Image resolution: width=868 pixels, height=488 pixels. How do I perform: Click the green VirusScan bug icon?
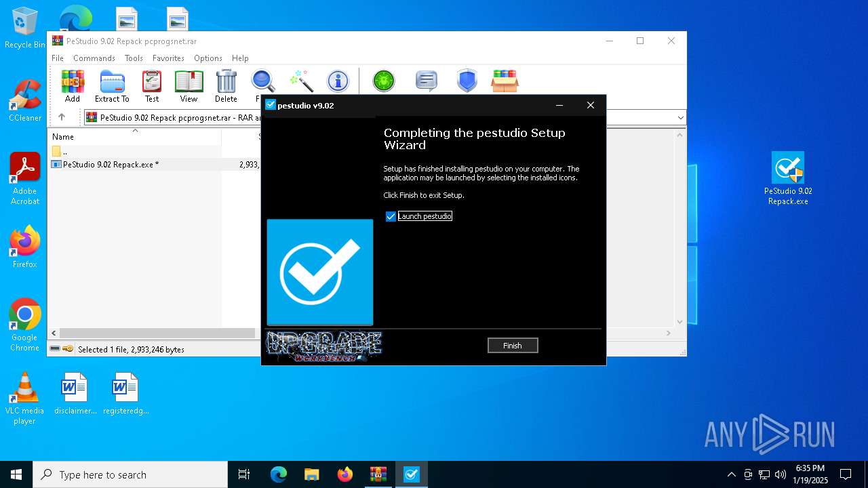coord(384,81)
